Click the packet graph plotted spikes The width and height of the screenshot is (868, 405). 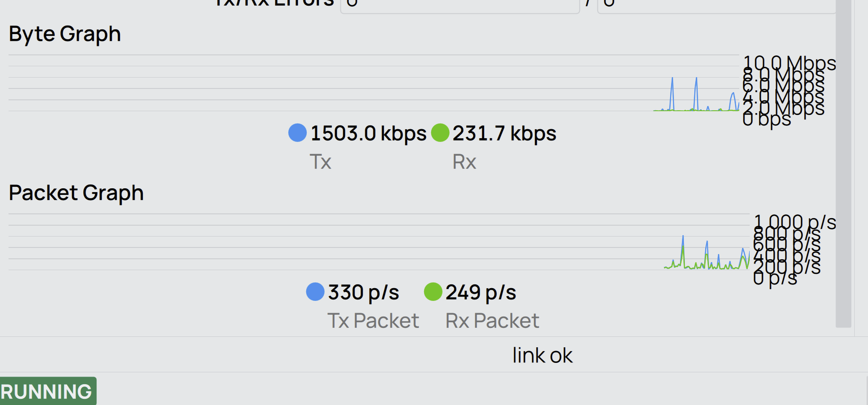[706, 255]
